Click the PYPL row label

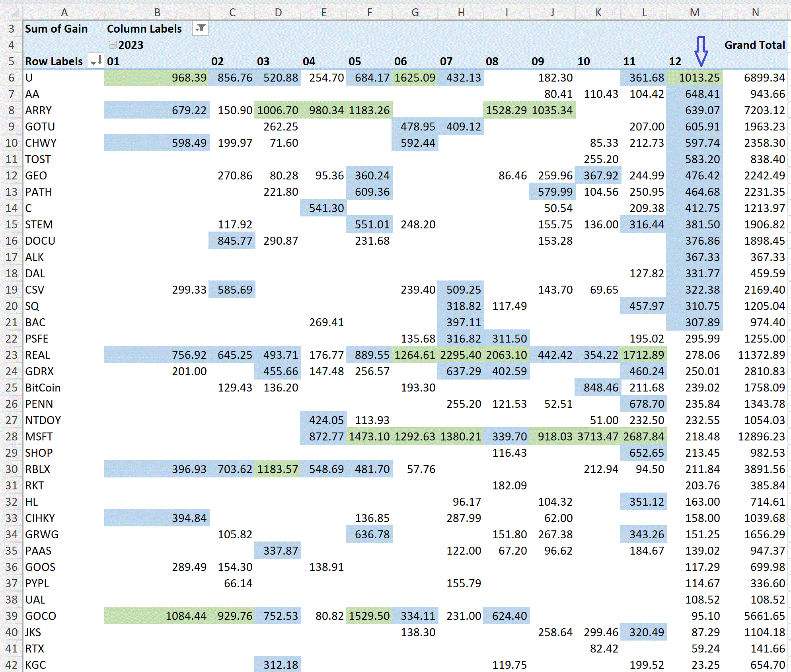(37, 583)
